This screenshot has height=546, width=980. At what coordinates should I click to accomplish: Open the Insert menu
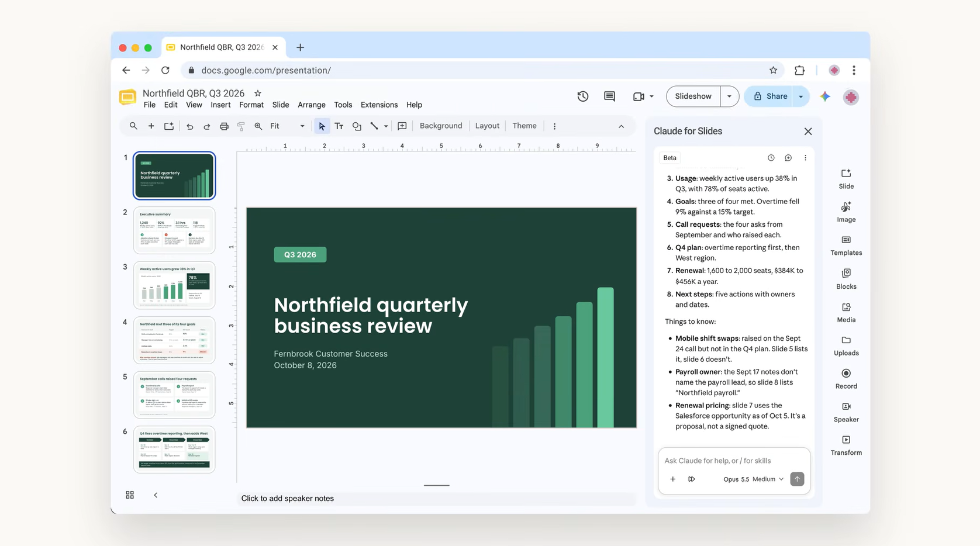[220, 105]
